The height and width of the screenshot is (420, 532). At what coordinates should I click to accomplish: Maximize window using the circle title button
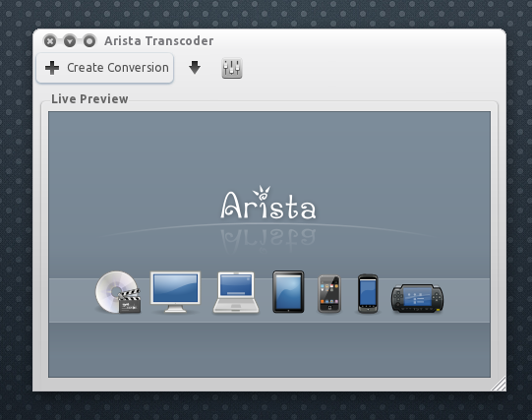[89, 41]
